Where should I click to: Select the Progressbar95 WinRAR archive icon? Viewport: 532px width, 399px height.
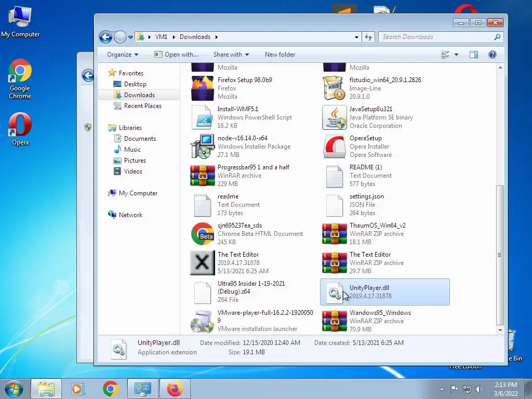203,176
